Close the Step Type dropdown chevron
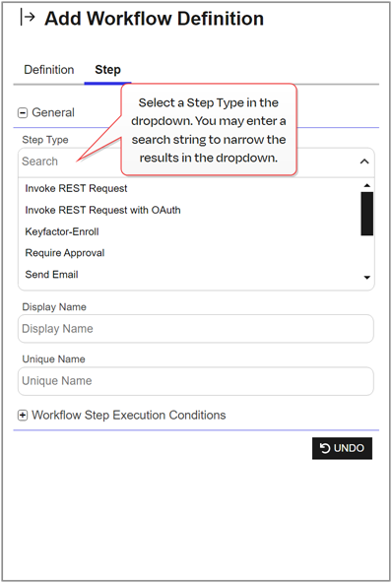The width and height of the screenshot is (392, 583). (364, 162)
